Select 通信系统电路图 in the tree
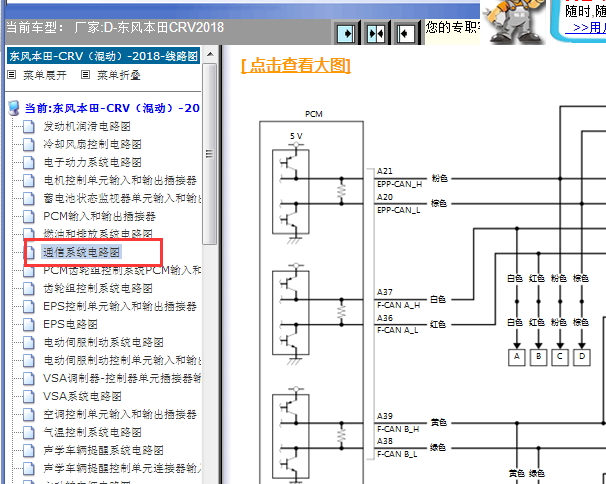Viewport: 606px width, 484px height. (x=81, y=252)
